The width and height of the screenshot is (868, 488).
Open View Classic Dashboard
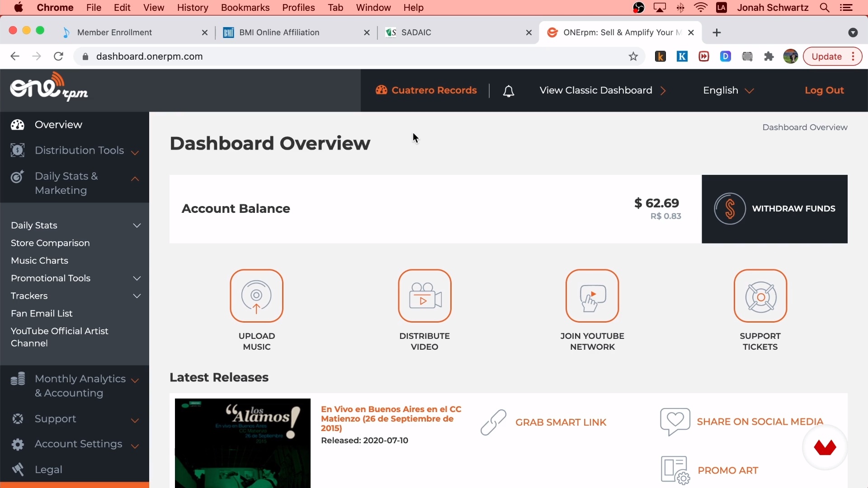tap(603, 90)
